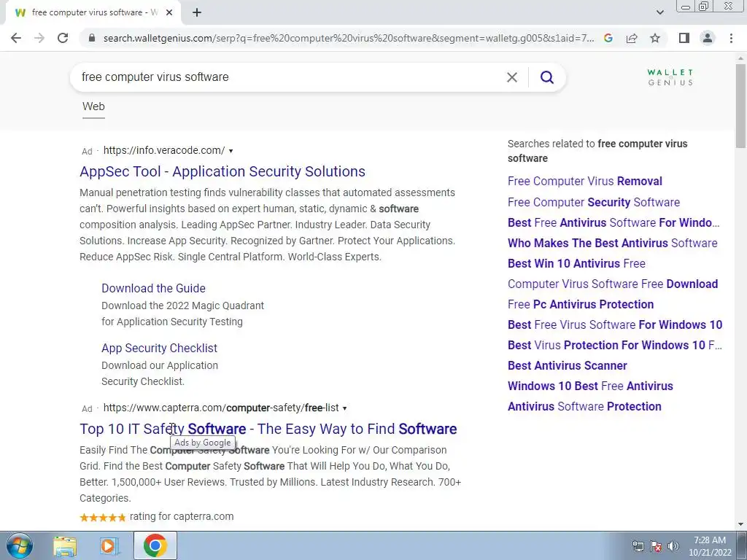Open the 'App Security Checklist' link
The width and height of the screenshot is (747, 560).
[x=159, y=348]
